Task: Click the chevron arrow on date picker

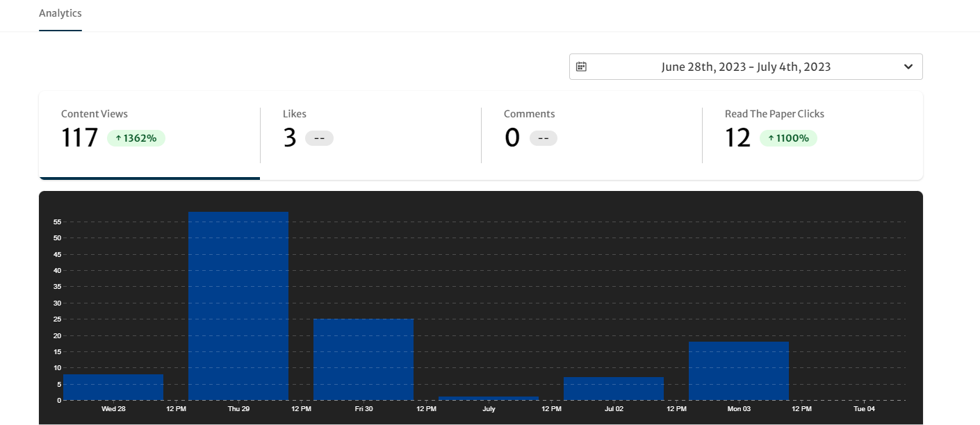Action: point(908,66)
